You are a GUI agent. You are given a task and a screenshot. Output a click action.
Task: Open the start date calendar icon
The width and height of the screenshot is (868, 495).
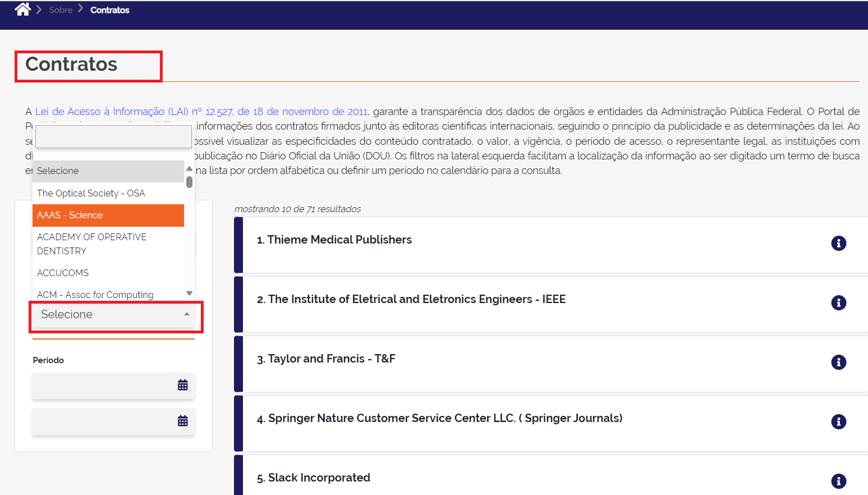[183, 385]
